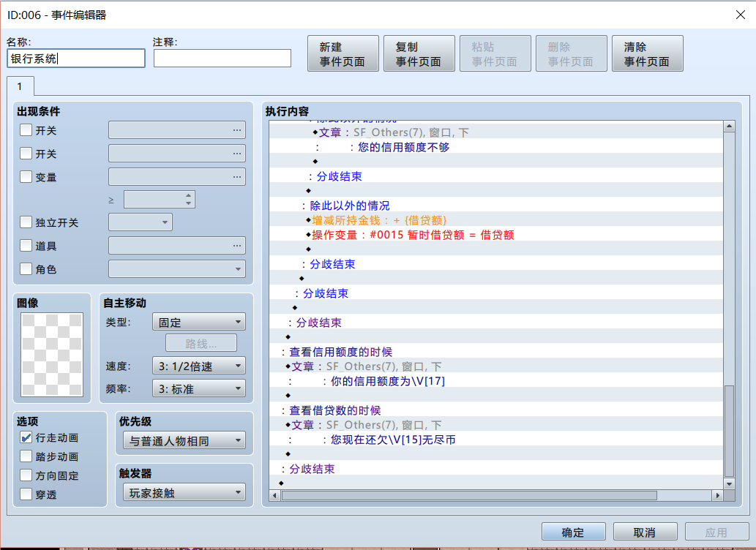The width and height of the screenshot is (756, 550).
Task: Select the 查看借贷数的时候 branch line
Action: click(496, 410)
